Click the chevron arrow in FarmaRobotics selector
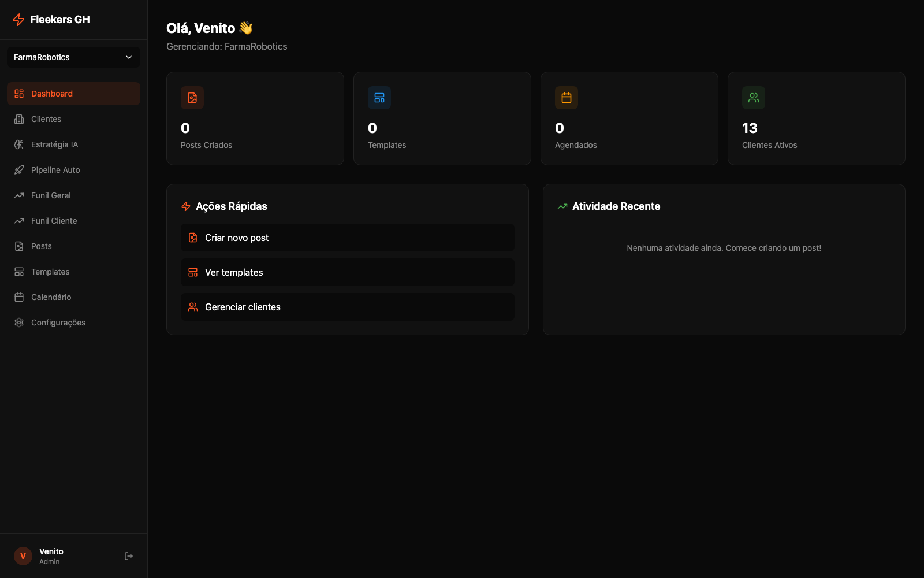The height and width of the screenshot is (578, 924). coord(129,57)
